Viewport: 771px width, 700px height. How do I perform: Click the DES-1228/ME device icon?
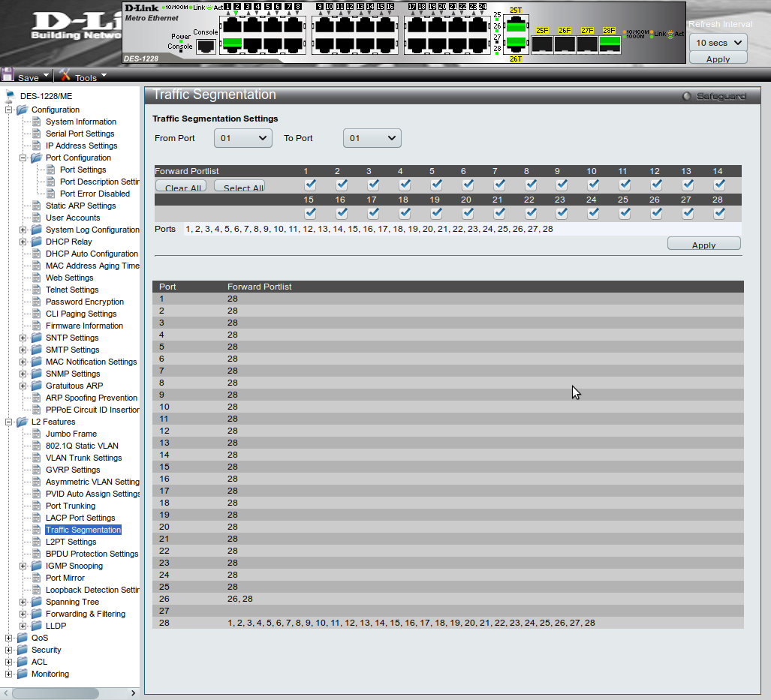click(10, 96)
